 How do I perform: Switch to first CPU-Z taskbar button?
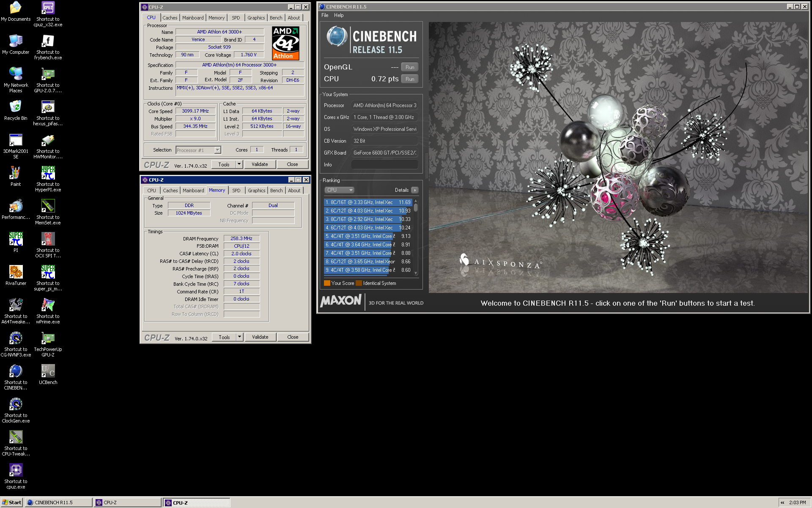point(128,502)
